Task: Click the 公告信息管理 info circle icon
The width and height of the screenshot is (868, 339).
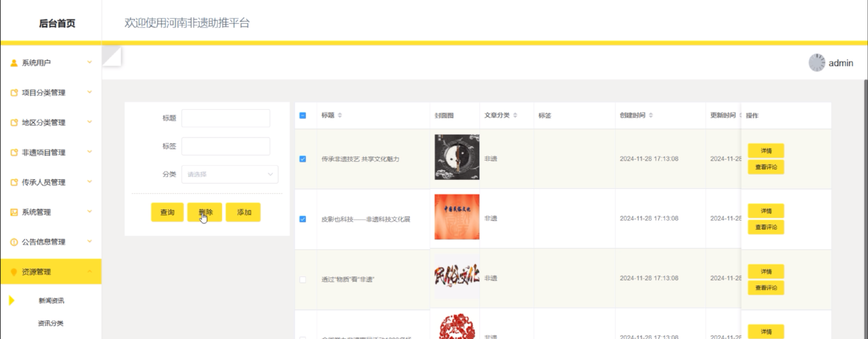Action: click(x=14, y=242)
